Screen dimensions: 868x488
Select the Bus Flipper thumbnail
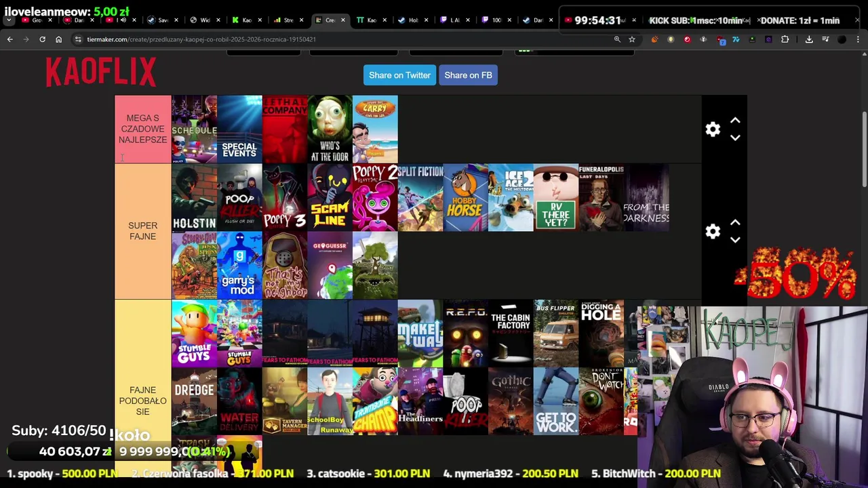[x=556, y=334]
